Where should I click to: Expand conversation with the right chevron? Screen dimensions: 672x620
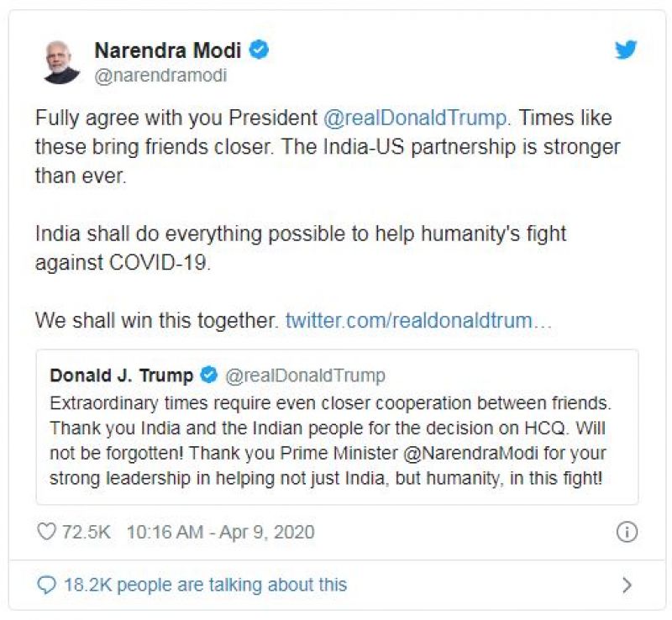tap(627, 585)
